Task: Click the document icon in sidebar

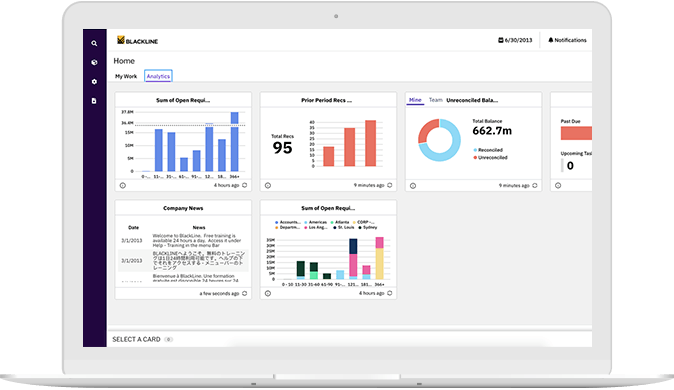Action: point(94,101)
